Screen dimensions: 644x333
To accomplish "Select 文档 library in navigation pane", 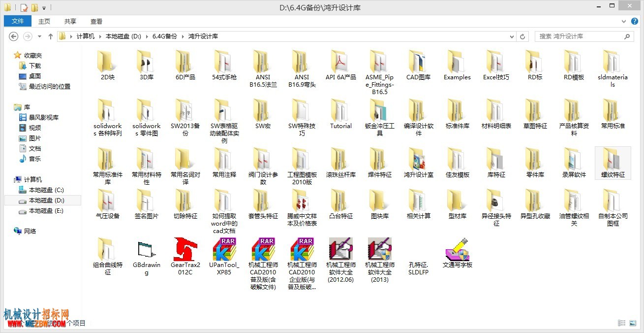I will [34, 148].
